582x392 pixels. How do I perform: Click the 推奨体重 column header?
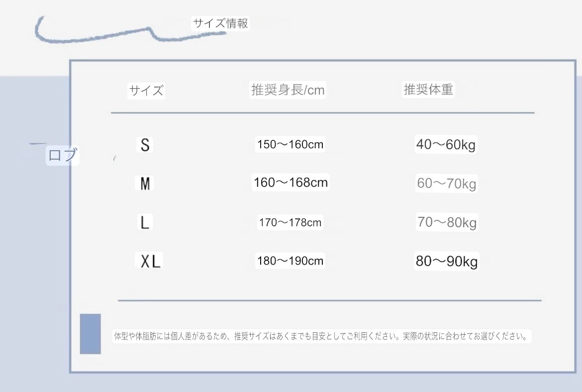(x=428, y=90)
